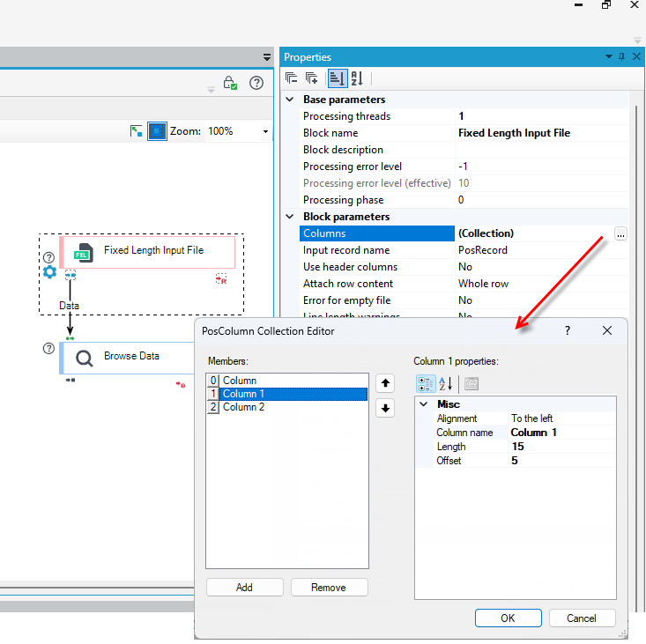This screenshot has width=646, height=644.
Task: Sort properties alphabetically with A-Z icon
Action: [x=357, y=78]
